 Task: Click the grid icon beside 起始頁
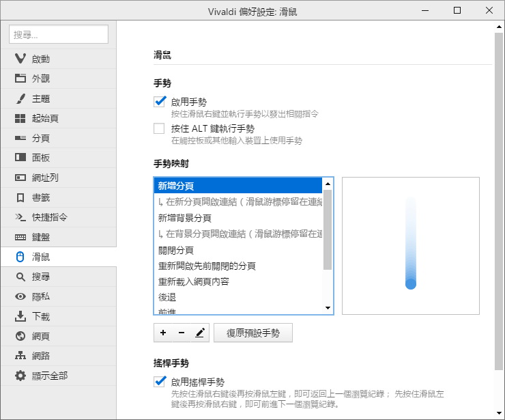(x=20, y=118)
